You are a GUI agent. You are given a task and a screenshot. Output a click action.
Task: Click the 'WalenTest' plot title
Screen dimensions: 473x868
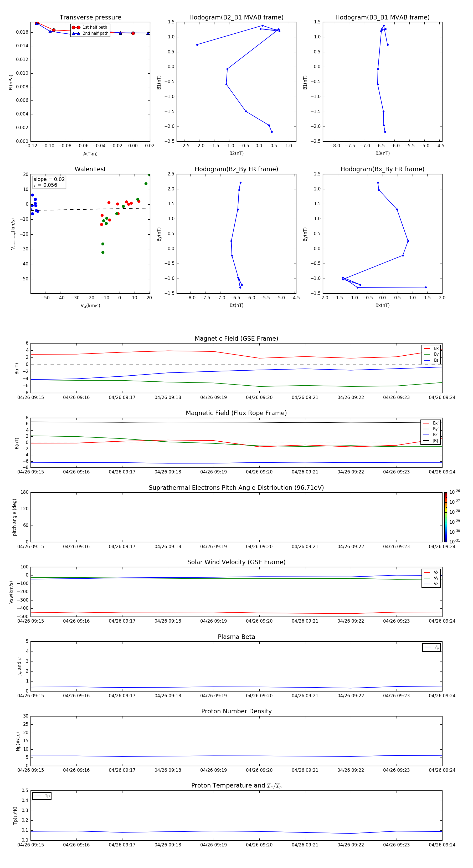pos(90,169)
